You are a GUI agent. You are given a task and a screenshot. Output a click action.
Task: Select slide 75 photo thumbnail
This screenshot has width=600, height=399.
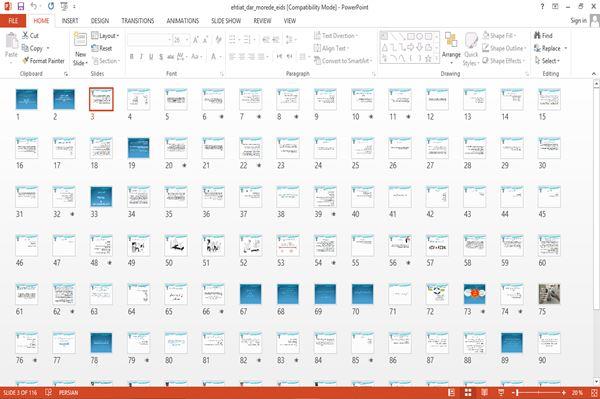tap(549, 294)
